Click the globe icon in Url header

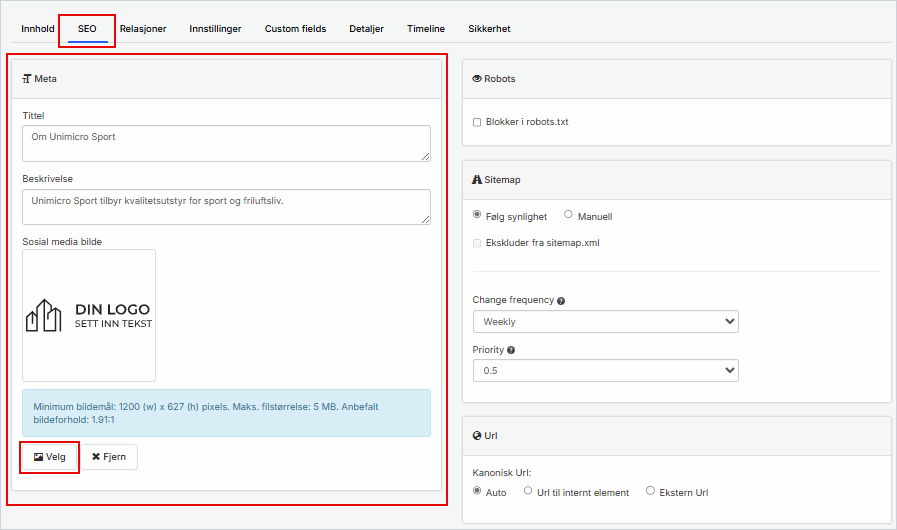click(477, 436)
